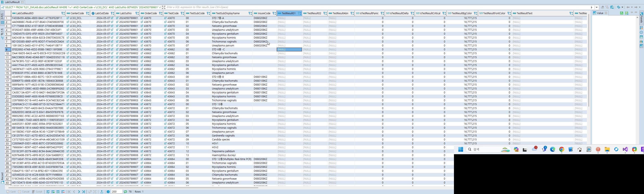
Task: Switch to the LabOutResult tab
Action: pyautogui.click(x=12, y=2)
